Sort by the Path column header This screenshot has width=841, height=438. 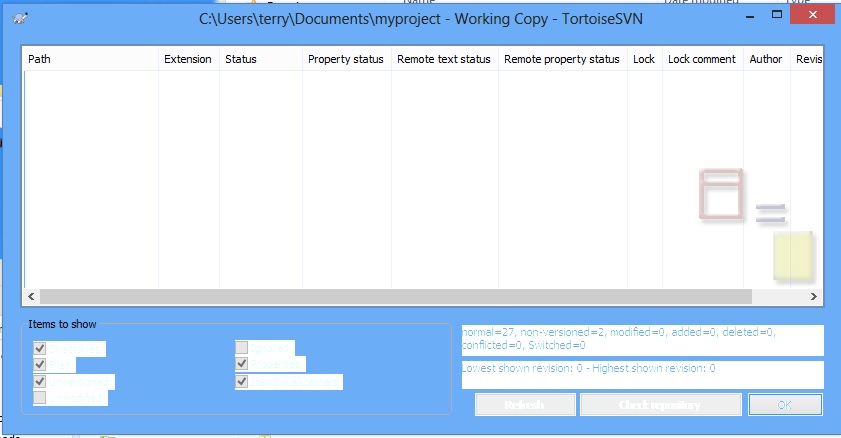(91, 59)
